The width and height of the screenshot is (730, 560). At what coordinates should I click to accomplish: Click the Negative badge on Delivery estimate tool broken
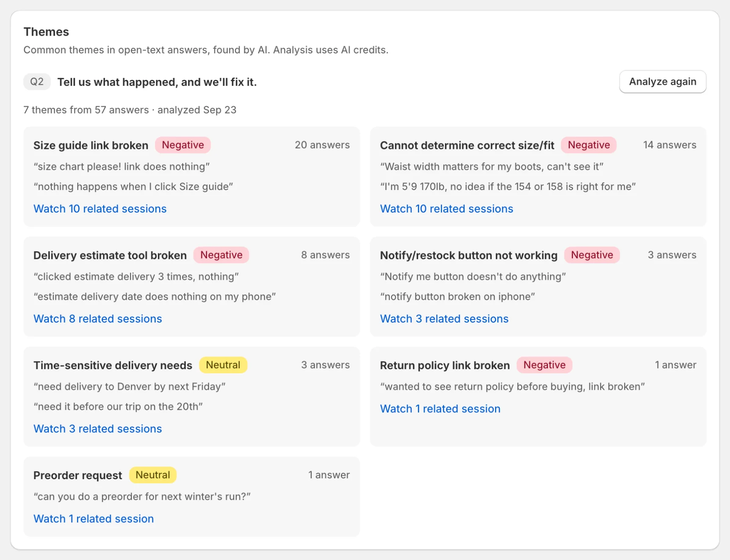221,255
